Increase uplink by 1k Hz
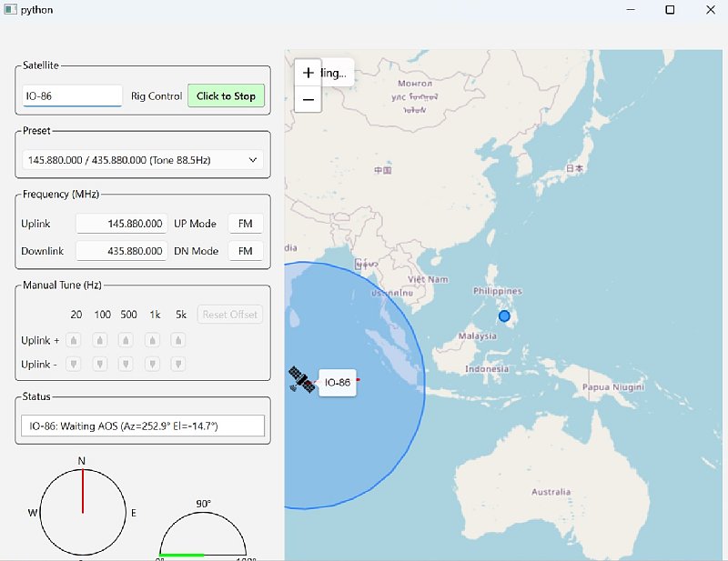728x561 pixels. click(153, 340)
